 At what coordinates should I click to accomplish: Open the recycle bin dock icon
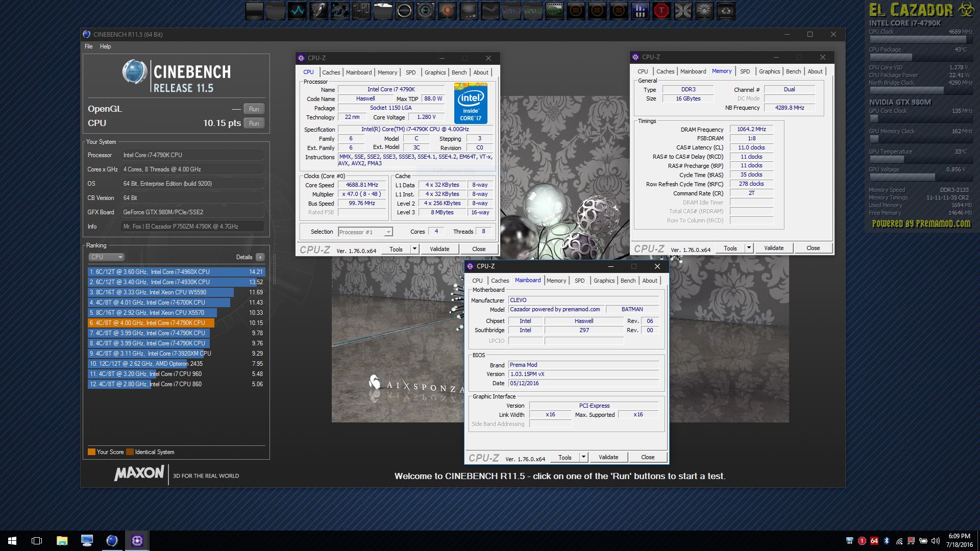pos(726,11)
